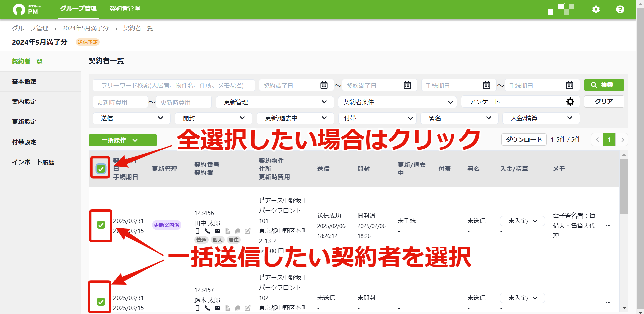This screenshot has width=644, height=314.
Task: Click edit pencil icon for 田中 太郎
Action: pos(248,231)
